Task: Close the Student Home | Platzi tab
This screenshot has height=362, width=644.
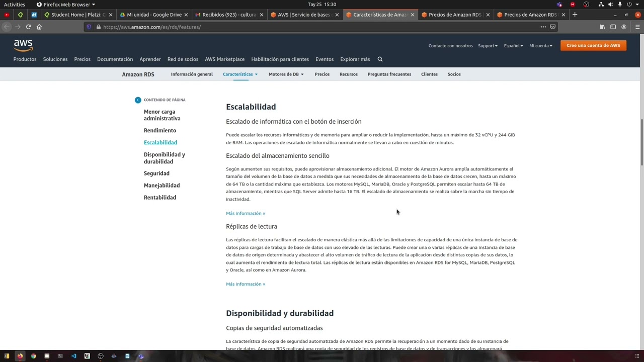Action: point(111,15)
